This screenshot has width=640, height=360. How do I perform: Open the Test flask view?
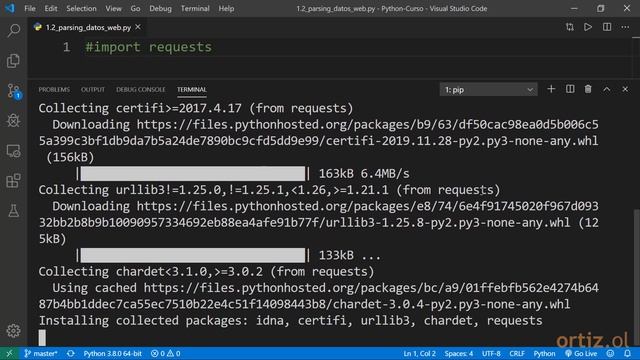(x=13, y=211)
